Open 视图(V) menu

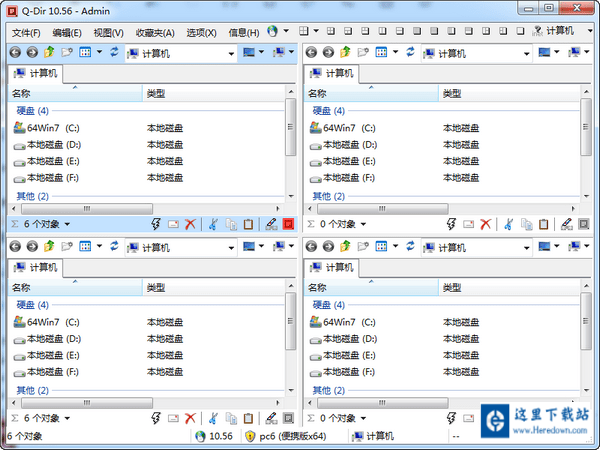pyautogui.click(x=109, y=33)
